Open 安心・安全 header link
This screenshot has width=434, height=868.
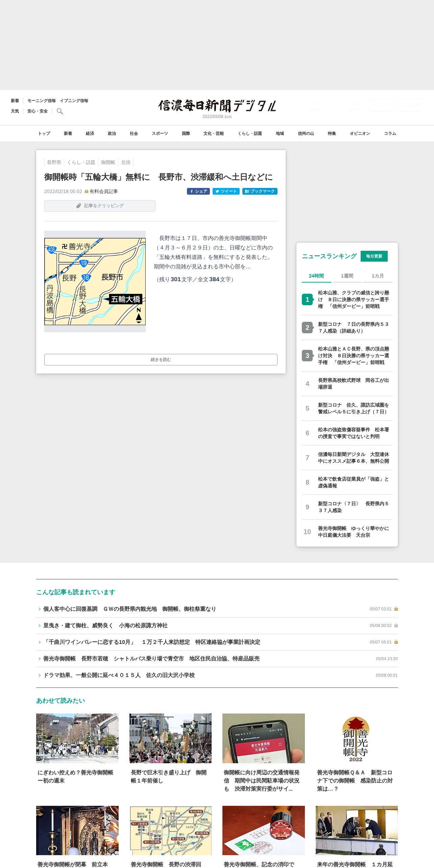(38, 111)
